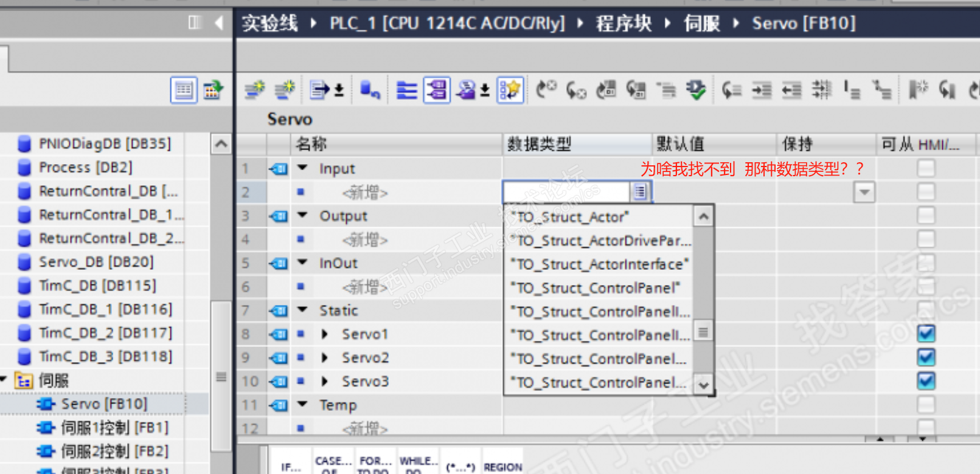The width and height of the screenshot is (980, 474).
Task: Click the toolbar icon left of indent
Action: [x=731, y=91]
